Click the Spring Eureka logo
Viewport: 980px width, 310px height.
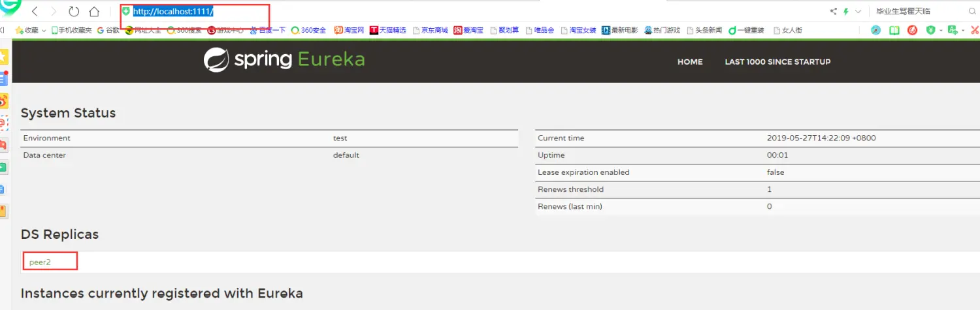point(284,59)
